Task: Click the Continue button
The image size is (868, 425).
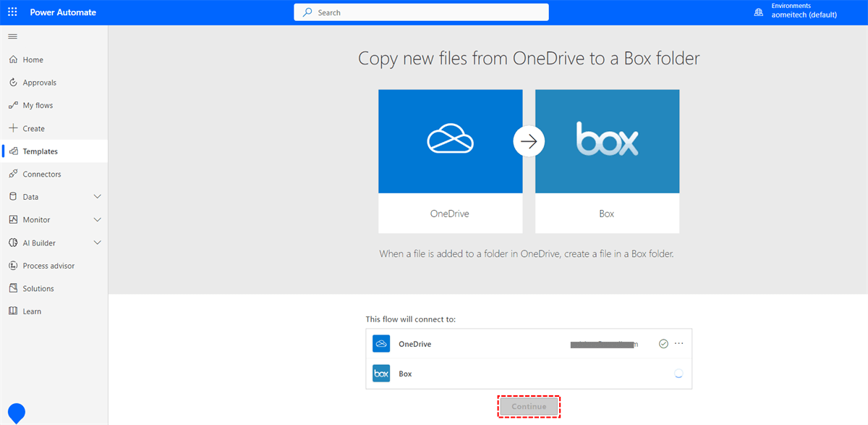Action: coord(529,406)
